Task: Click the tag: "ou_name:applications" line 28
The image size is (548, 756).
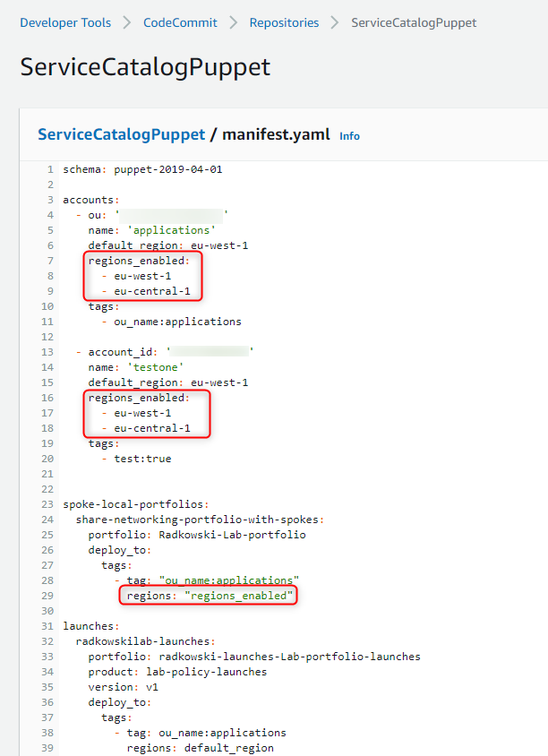Action: tap(212, 580)
